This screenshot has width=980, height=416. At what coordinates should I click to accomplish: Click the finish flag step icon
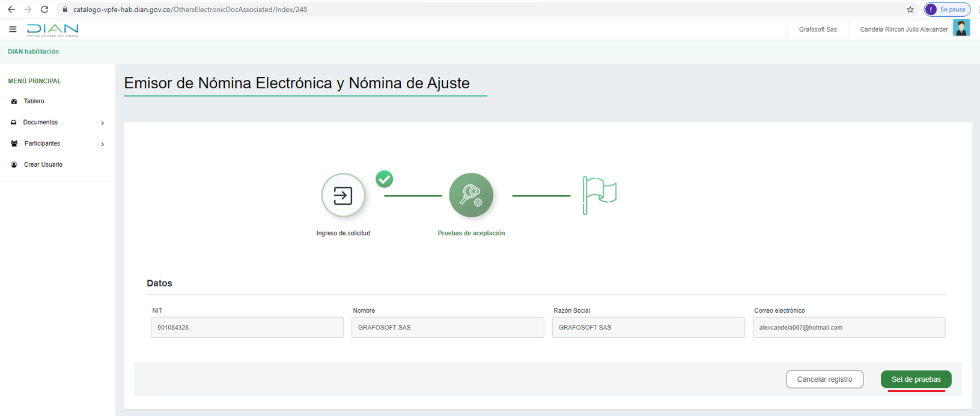click(x=599, y=195)
